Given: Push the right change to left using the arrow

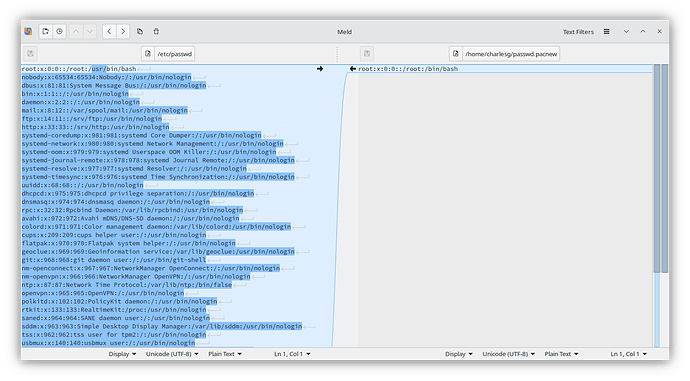Looking at the screenshot, I should (x=352, y=69).
